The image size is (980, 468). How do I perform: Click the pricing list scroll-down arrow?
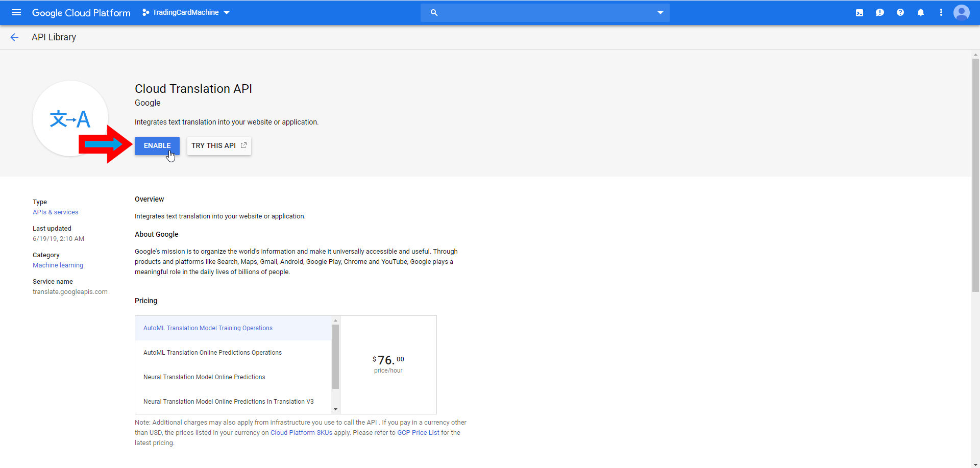tap(335, 409)
